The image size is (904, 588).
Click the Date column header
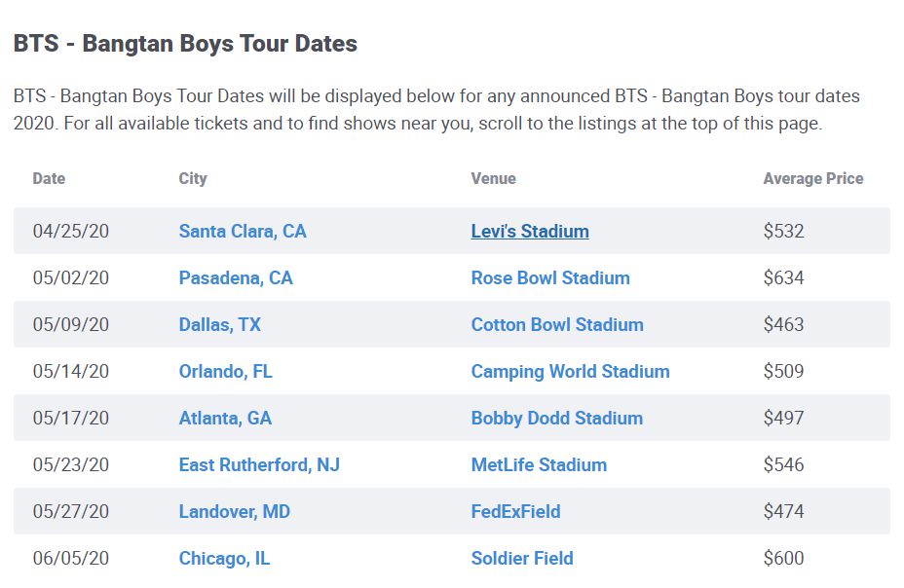(49, 179)
